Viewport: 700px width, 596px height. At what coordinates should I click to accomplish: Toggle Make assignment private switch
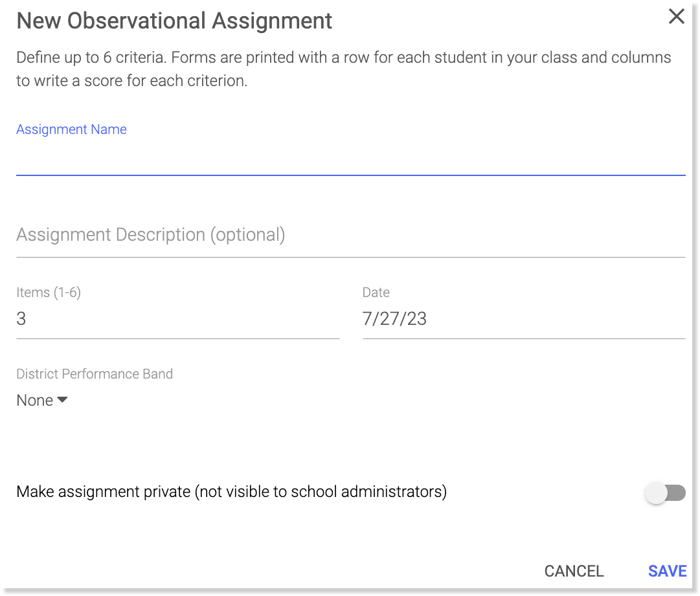(x=665, y=494)
